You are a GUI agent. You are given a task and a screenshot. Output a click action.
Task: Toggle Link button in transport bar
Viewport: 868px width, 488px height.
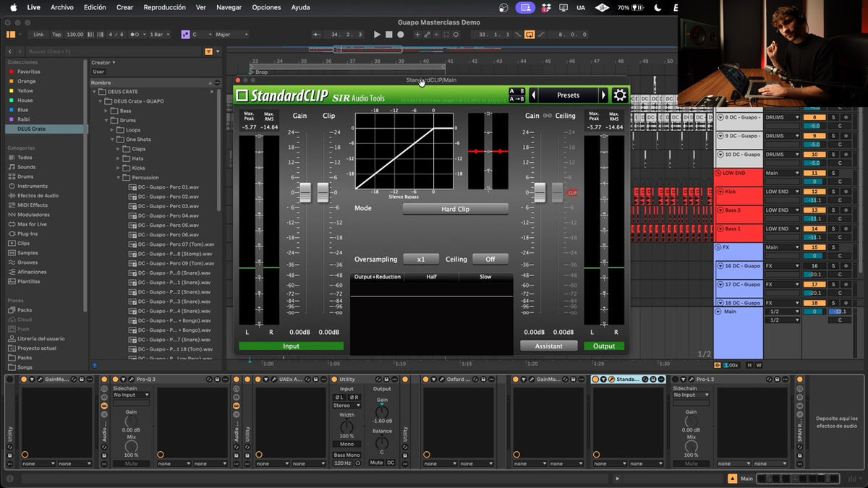(x=38, y=35)
